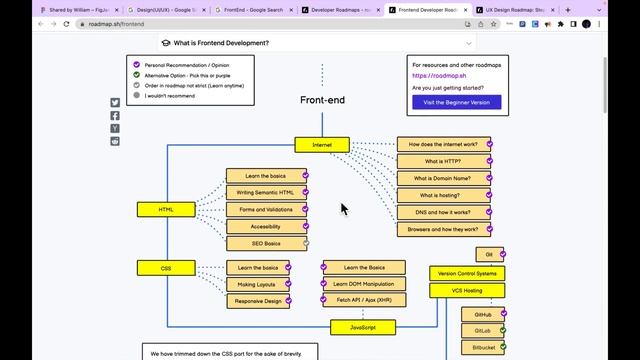Image resolution: width=640 pixels, height=360 pixels.
Task: Open Forms and Validations topic
Action: point(267,209)
